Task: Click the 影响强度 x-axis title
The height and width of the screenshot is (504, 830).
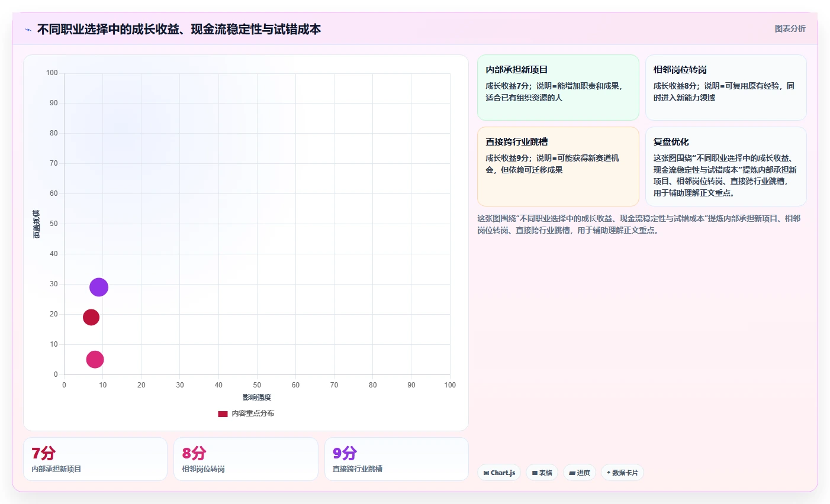Action: (x=257, y=398)
